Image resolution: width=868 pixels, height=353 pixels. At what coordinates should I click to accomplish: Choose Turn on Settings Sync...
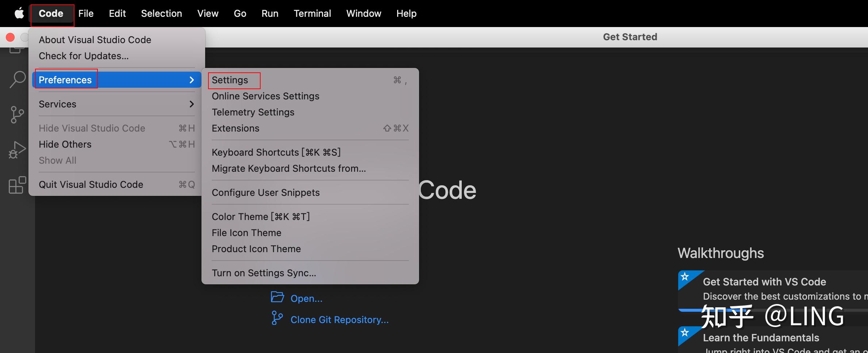(x=310, y=273)
